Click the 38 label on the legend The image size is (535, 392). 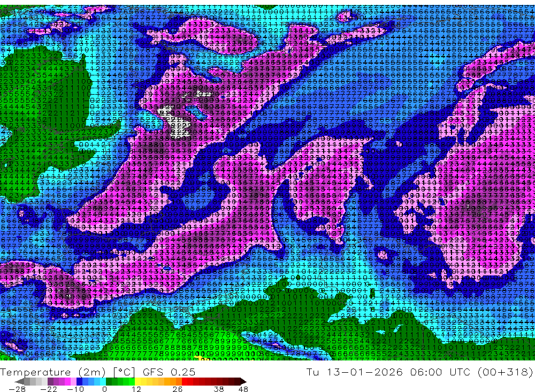pyautogui.click(x=219, y=389)
